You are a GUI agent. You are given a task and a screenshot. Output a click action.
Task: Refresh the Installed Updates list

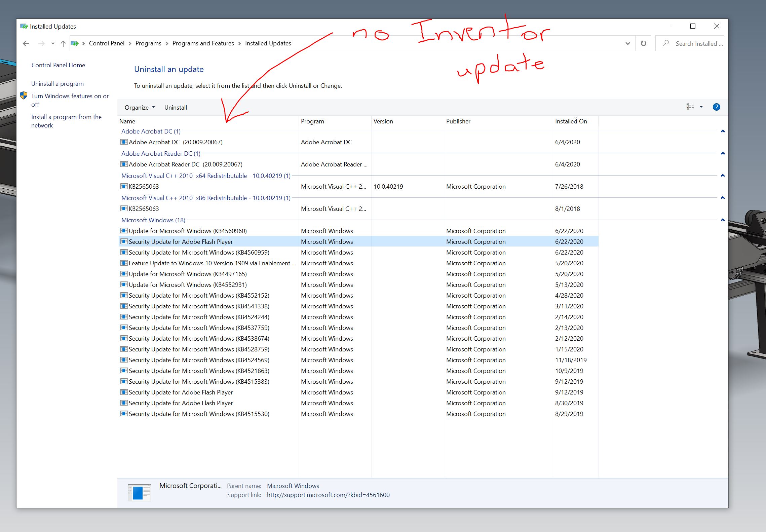click(x=643, y=43)
